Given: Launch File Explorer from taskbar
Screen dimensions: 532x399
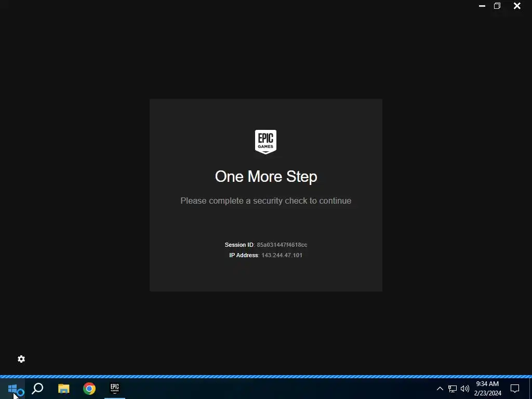Looking at the screenshot, I should pos(63,389).
